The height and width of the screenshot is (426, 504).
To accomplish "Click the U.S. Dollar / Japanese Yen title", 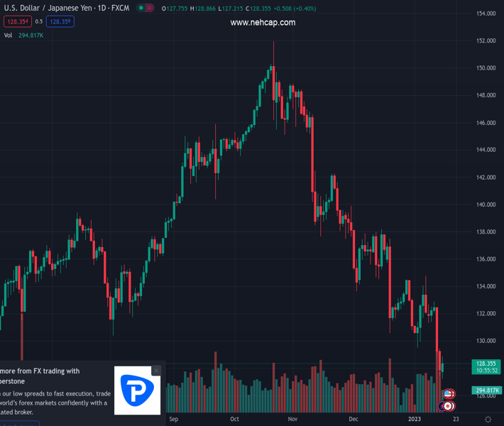I will (x=45, y=9).
